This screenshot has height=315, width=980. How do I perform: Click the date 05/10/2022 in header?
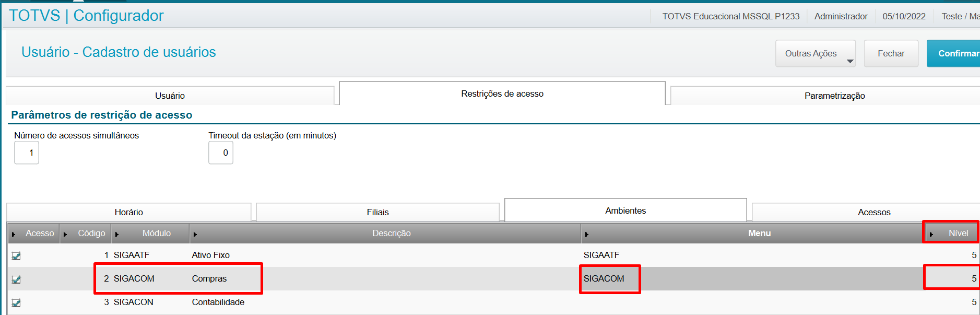904,16
